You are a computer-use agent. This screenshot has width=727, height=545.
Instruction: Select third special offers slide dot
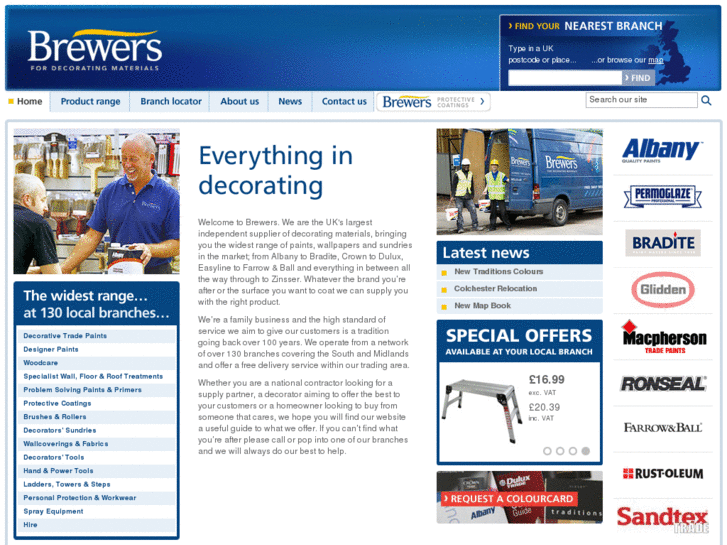[573, 451]
